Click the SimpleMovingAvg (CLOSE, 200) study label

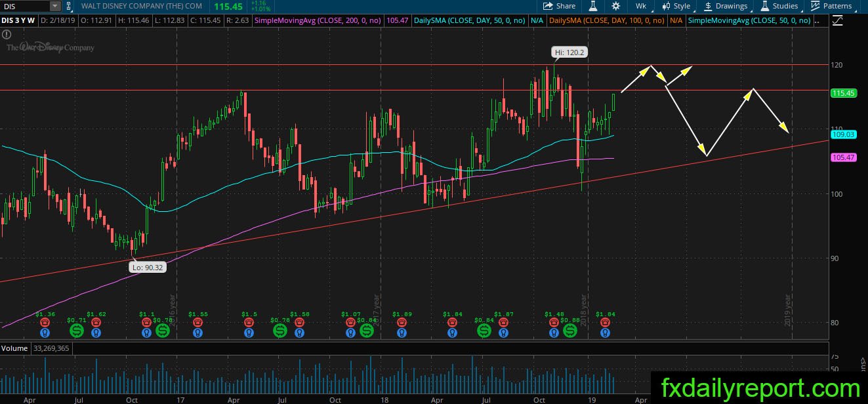click(x=317, y=21)
